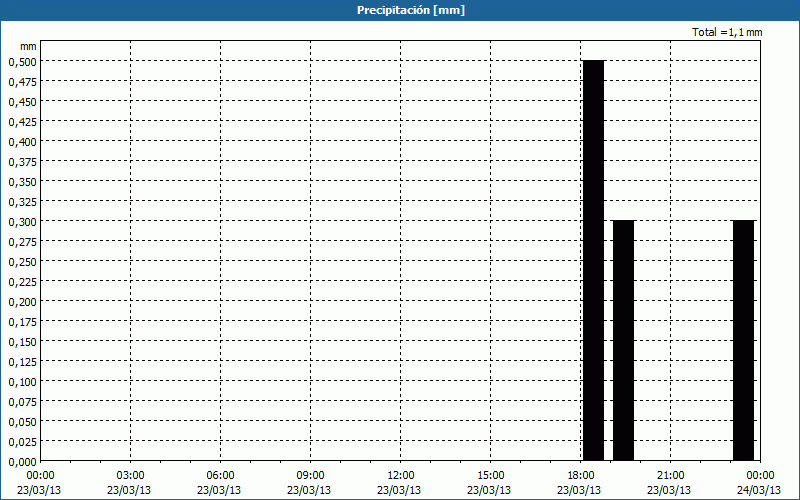Click the 0,150 y-axis label
The width and height of the screenshot is (800, 500).
click(22, 341)
